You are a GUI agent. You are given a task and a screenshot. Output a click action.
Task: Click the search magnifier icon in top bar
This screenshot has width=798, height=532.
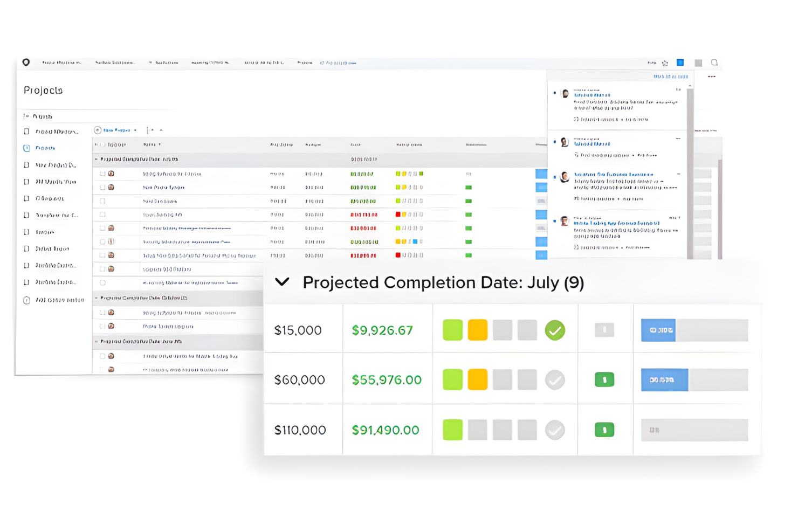click(714, 63)
